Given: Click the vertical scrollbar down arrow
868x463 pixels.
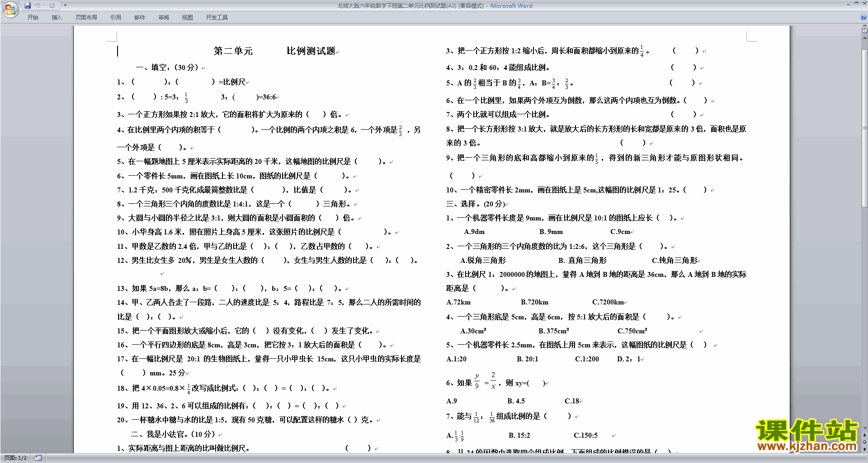Looking at the screenshot, I should pos(864,428).
